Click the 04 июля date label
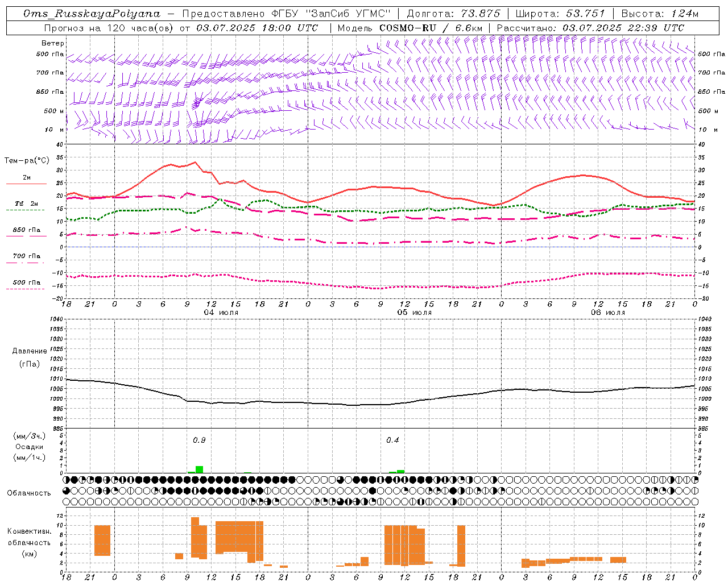Viewport: 728px width, 582px height. [221, 313]
